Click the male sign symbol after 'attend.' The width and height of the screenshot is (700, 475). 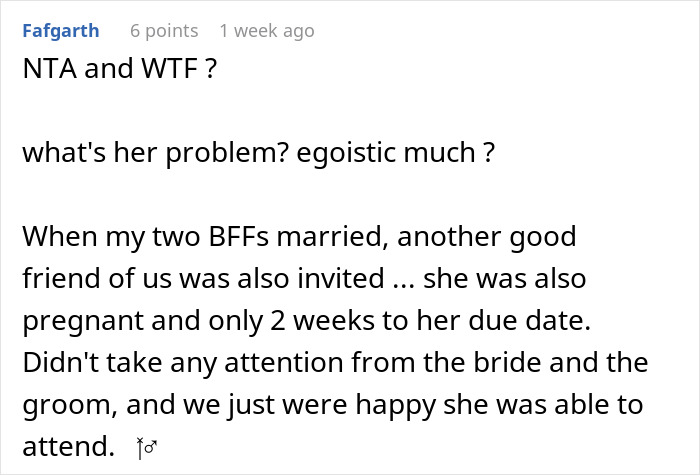point(151,446)
